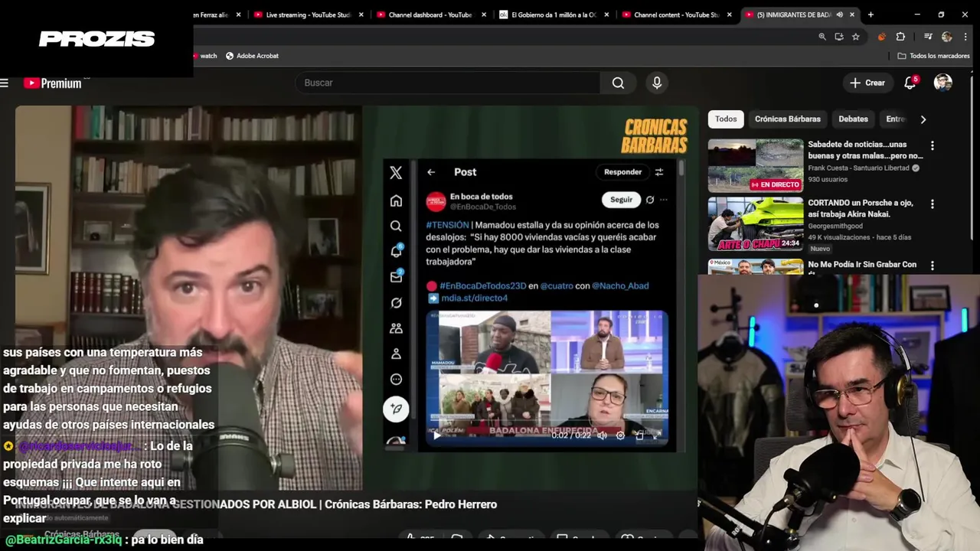Screen dimensions: 980x551
Task: Click the X logo in the post sidebar
Action: (396, 173)
